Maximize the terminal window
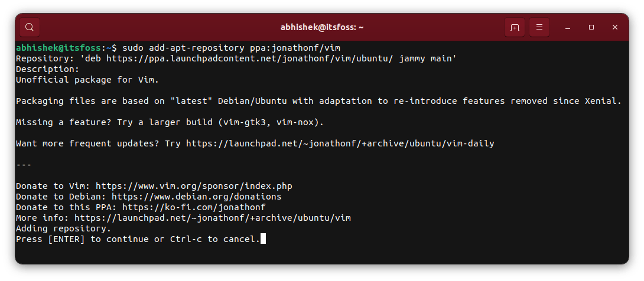644x281 pixels. pos(591,27)
